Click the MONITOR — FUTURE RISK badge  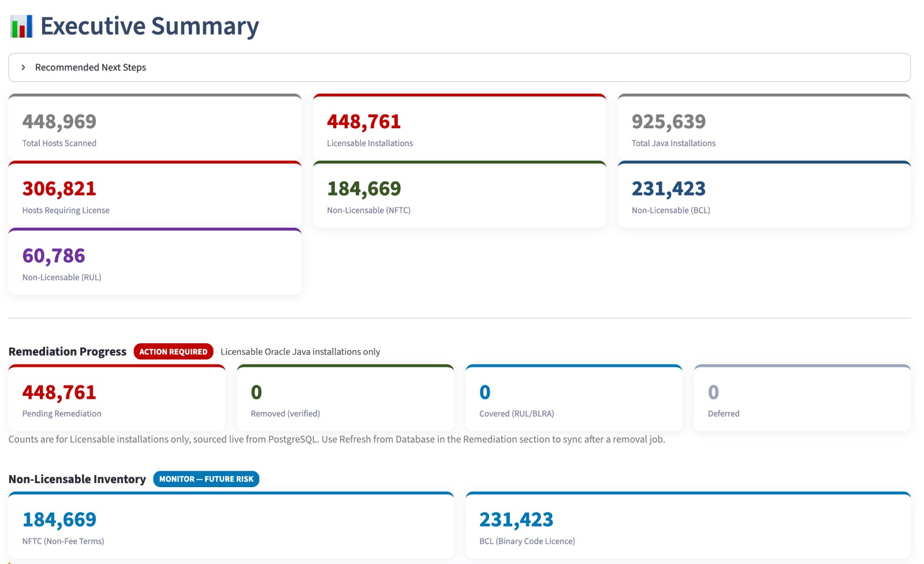(206, 479)
